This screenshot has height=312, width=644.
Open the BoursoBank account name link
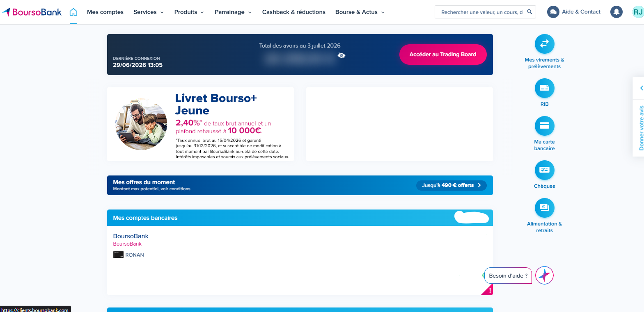(x=131, y=236)
